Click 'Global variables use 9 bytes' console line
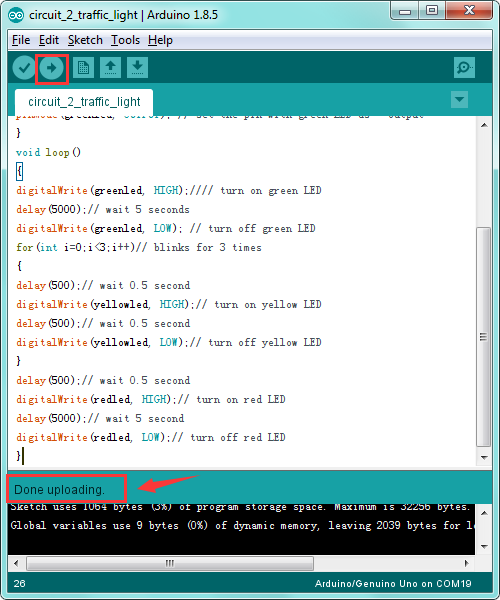 [x=242, y=525]
